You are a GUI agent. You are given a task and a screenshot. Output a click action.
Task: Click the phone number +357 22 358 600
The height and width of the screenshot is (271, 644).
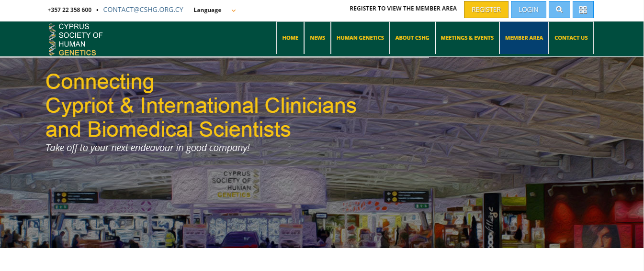click(69, 10)
